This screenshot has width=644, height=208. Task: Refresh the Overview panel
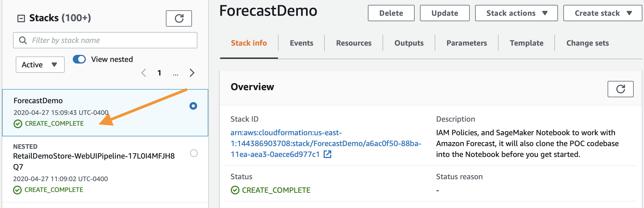click(620, 89)
